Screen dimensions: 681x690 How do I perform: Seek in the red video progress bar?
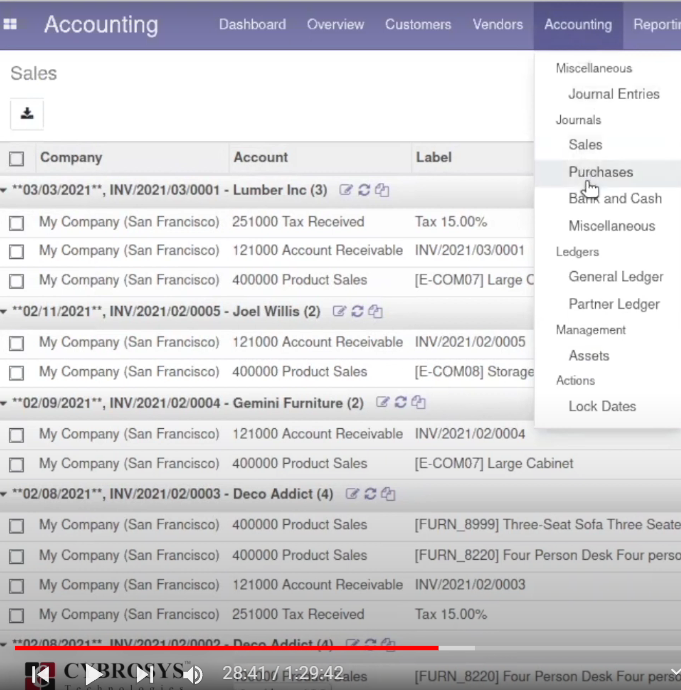[x=227, y=648]
